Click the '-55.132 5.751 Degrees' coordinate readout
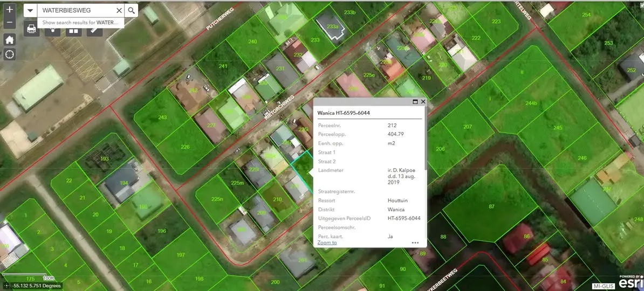Viewport: 644px width, 291px height. tap(37, 286)
